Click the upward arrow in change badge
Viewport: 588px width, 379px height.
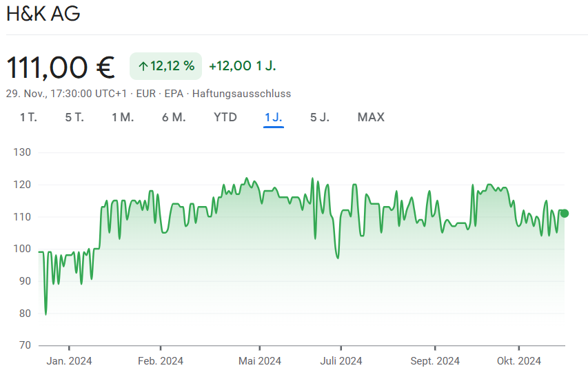(143, 67)
